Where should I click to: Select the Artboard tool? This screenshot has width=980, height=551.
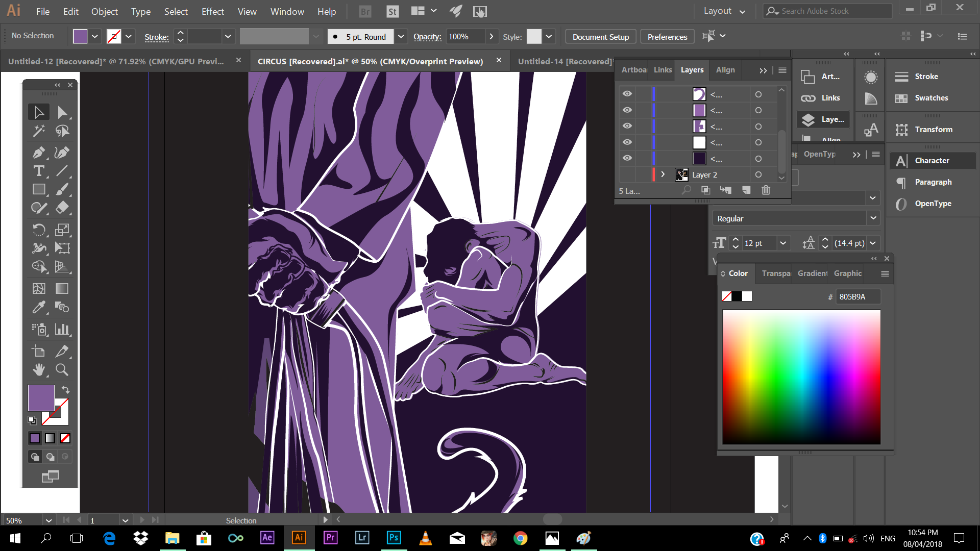click(x=39, y=351)
